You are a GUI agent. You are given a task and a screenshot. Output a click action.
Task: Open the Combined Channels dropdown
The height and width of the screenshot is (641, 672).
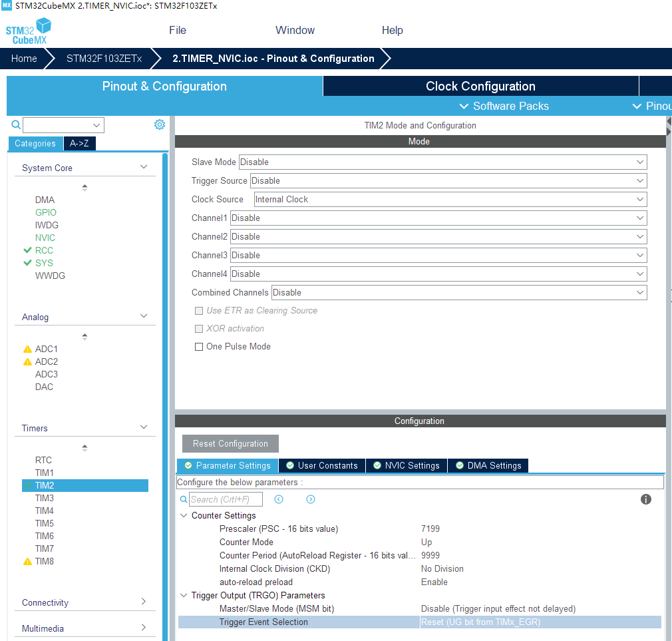(x=459, y=292)
